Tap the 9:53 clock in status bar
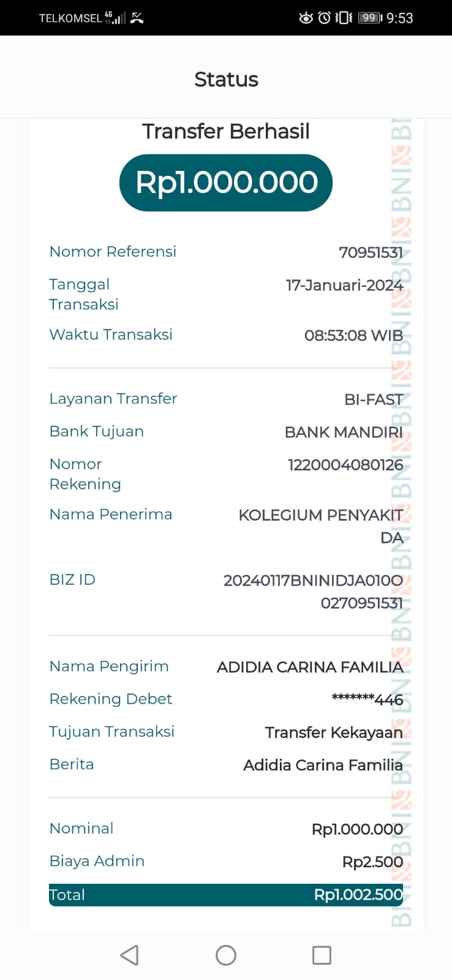The width and height of the screenshot is (452, 980). (400, 18)
